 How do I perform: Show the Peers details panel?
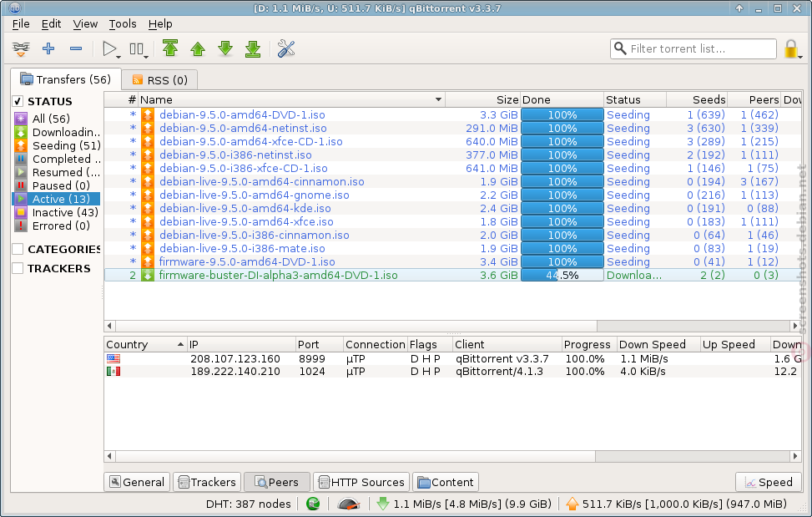click(x=276, y=482)
